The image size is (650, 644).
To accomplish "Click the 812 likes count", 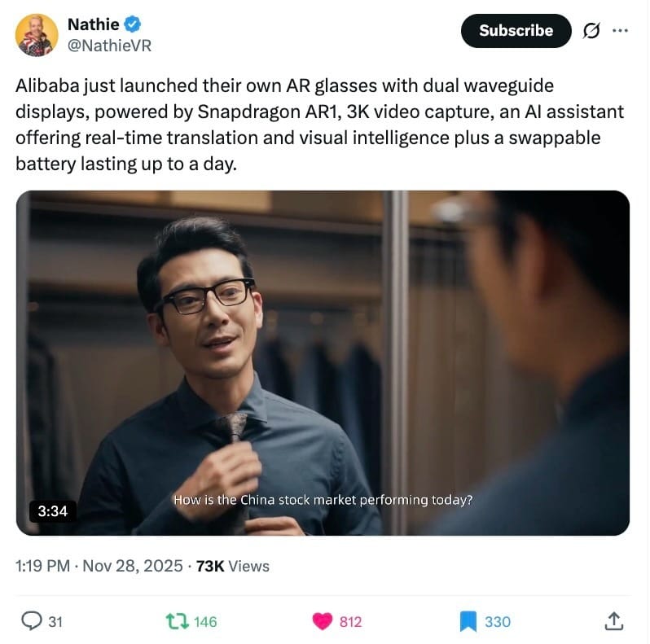I will [x=351, y=622].
